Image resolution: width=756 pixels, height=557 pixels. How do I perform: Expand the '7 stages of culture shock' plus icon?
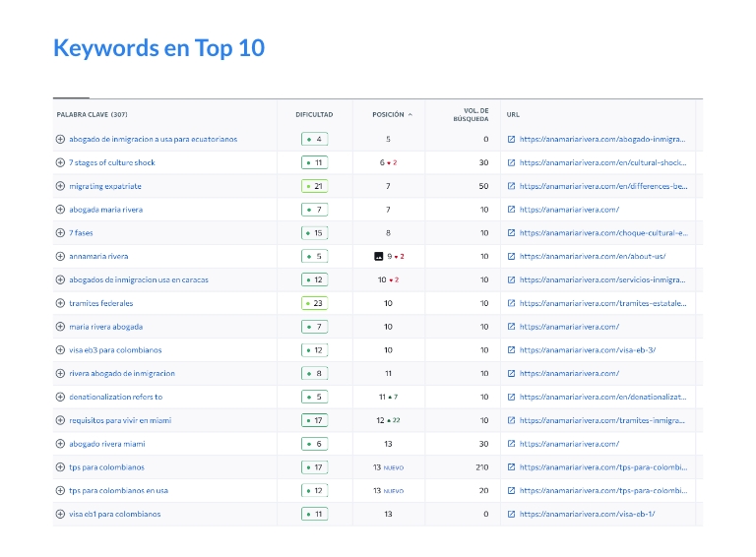[60, 162]
